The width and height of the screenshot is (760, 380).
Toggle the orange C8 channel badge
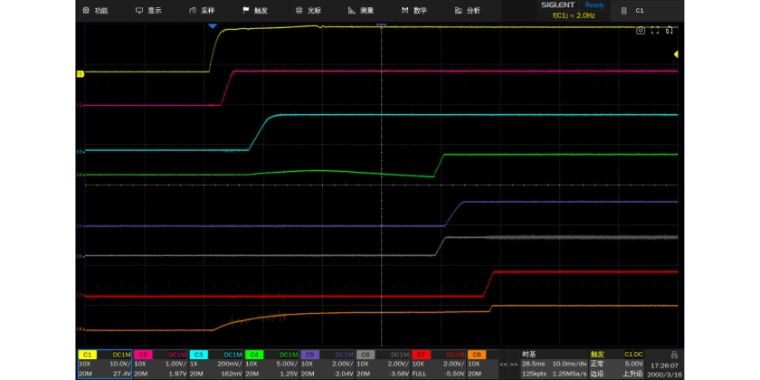pos(477,355)
